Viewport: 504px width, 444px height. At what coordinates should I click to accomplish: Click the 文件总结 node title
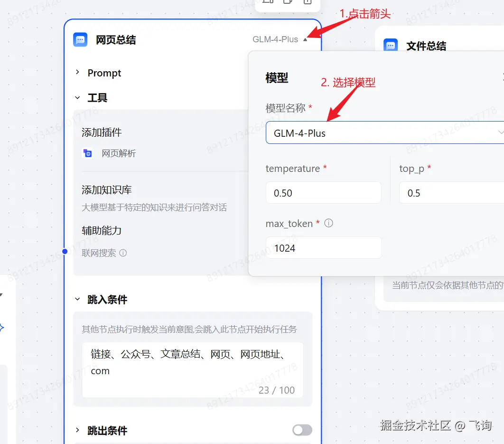pyautogui.click(x=426, y=46)
